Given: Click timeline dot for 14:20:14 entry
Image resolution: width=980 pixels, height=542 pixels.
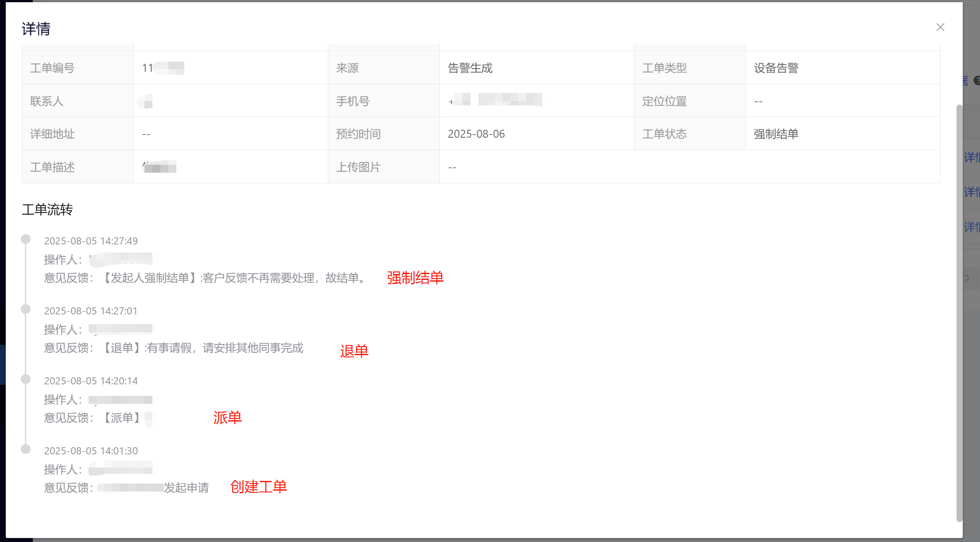Looking at the screenshot, I should pos(26,379).
